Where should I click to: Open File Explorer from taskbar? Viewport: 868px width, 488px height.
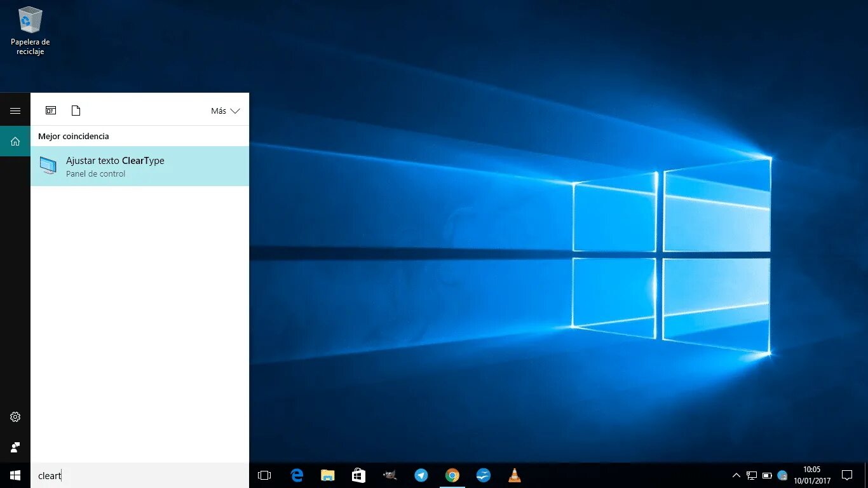pyautogui.click(x=328, y=475)
